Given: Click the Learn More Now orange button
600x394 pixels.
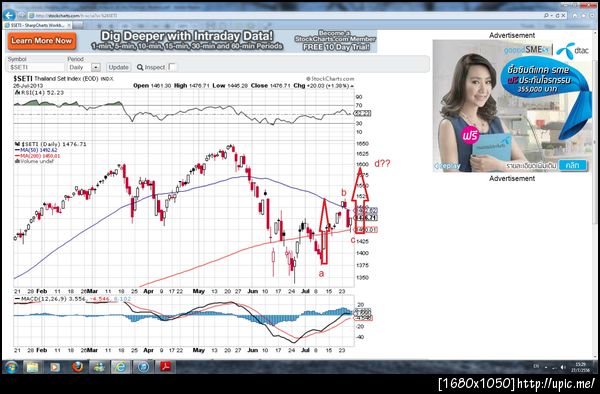Looking at the screenshot, I should coord(41,41).
